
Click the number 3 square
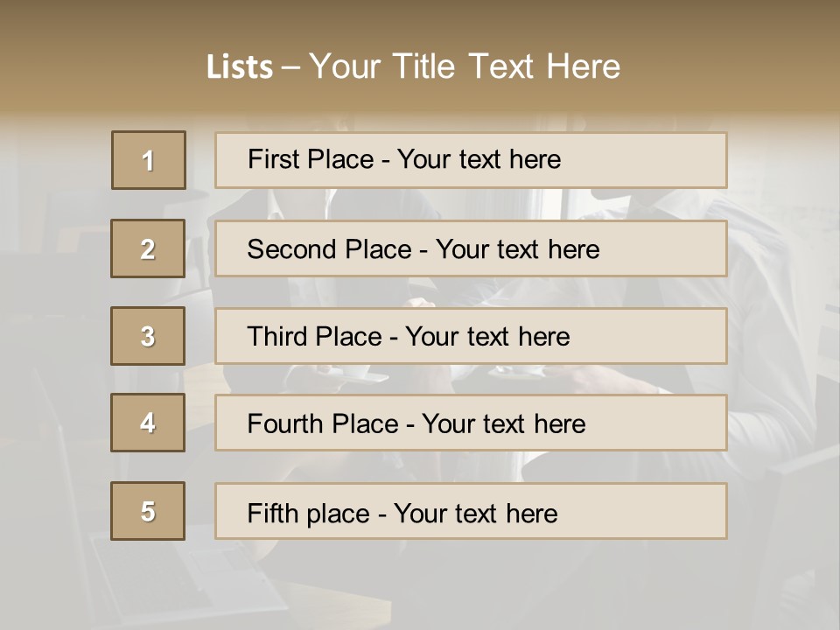pos(148,336)
